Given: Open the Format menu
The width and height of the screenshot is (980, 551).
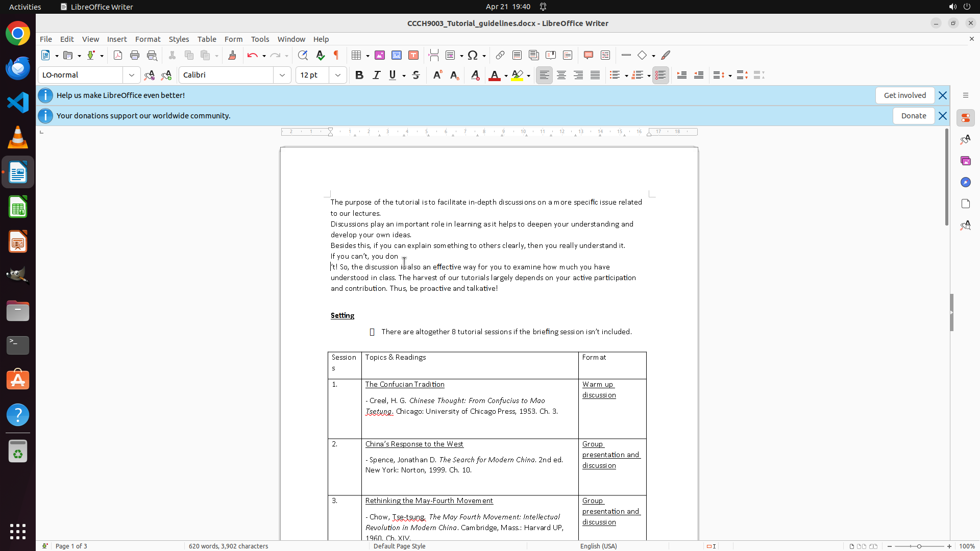Looking at the screenshot, I should [148, 39].
